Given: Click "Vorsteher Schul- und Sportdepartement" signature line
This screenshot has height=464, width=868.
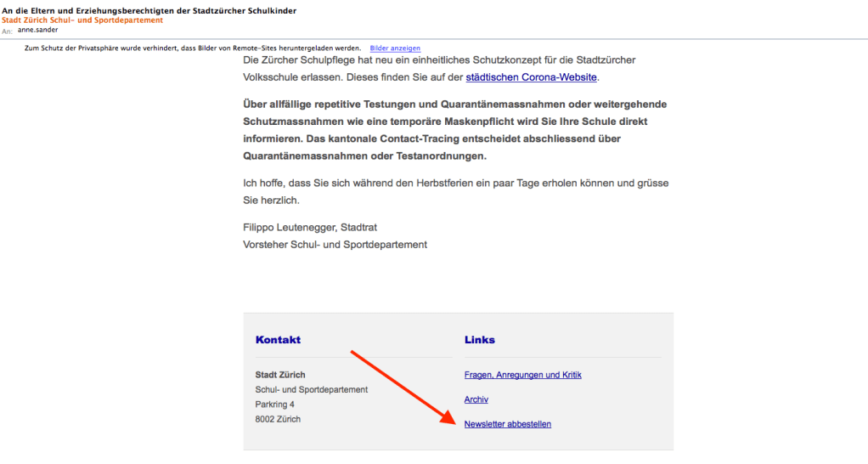Looking at the screenshot, I should coord(335,245).
